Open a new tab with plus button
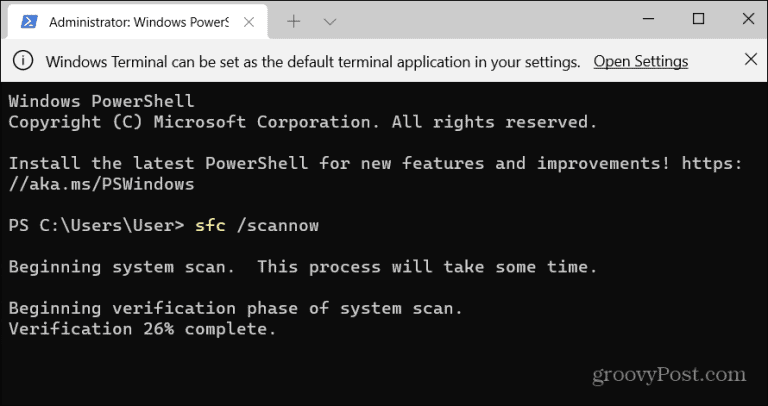Screen dimensions: 768x406 tap(294, 21)
